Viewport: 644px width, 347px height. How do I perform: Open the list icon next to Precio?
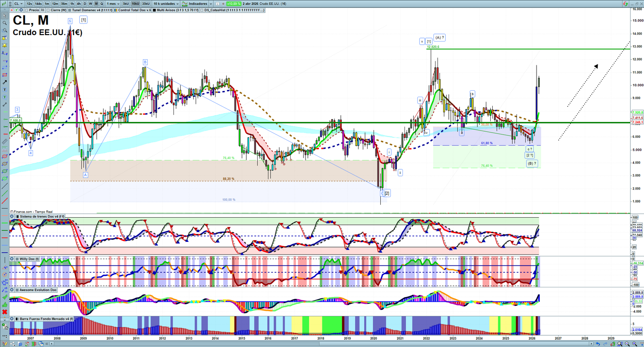43,10
